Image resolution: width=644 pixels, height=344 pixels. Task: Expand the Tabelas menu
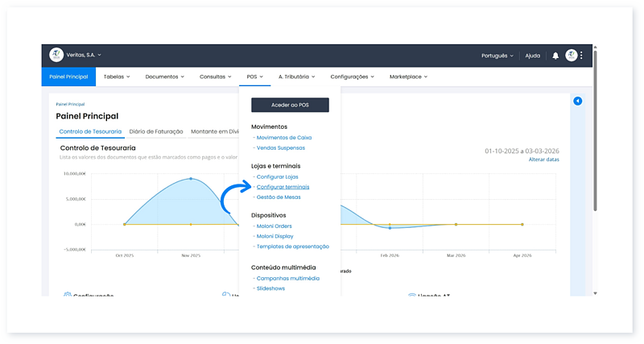(x=120, y=77)
